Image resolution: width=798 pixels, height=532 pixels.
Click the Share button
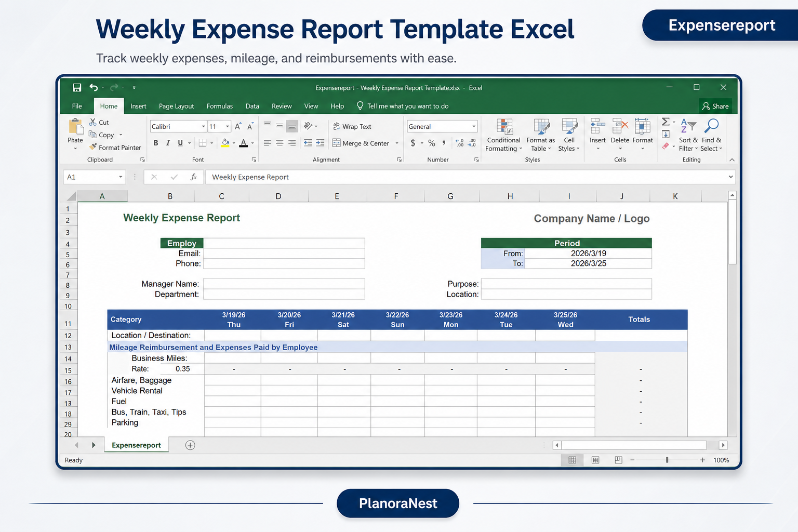(x=715, y=106)
